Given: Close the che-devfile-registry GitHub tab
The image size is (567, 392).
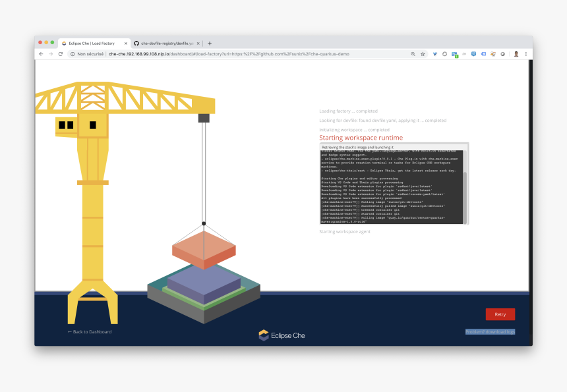Looking at the screenshot, I should coord(198,43).
